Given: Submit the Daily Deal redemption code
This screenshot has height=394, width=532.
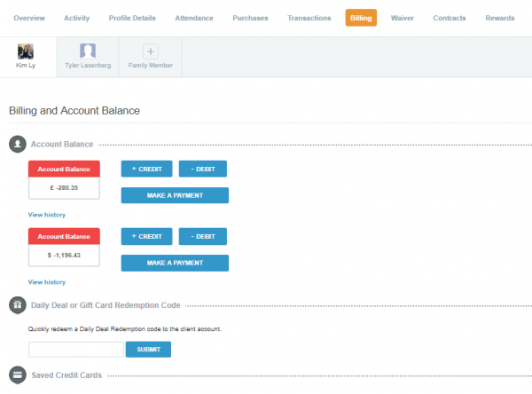Looking at the screenshot, I should [x=148, y=349].
